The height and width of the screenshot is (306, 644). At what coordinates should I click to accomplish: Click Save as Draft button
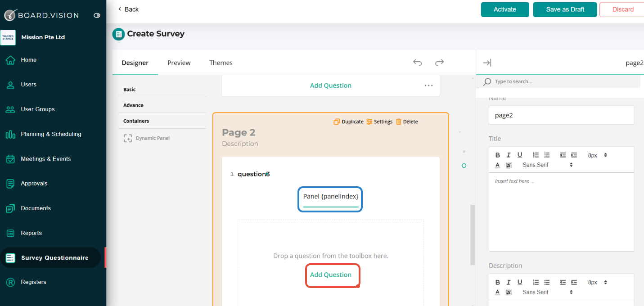click(x=565, y=9)
